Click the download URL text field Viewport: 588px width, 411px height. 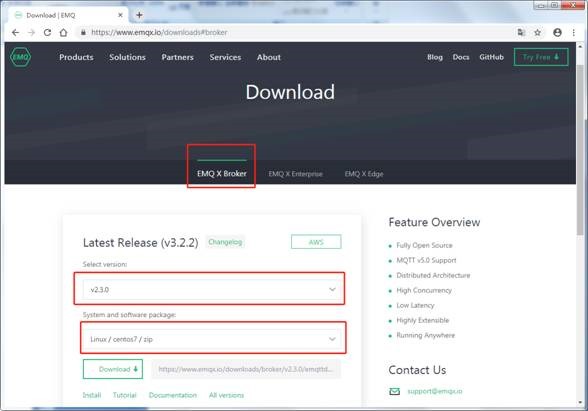pyautogui.click(x=246, y=369)
